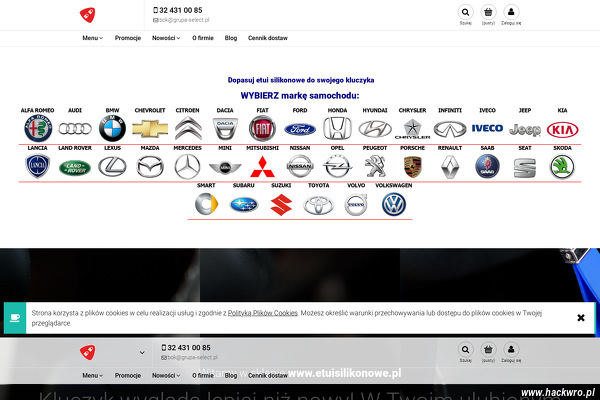This screenshot has height=400, width=600.
Task: Select the Mazda logo
Action: [150, 167]
